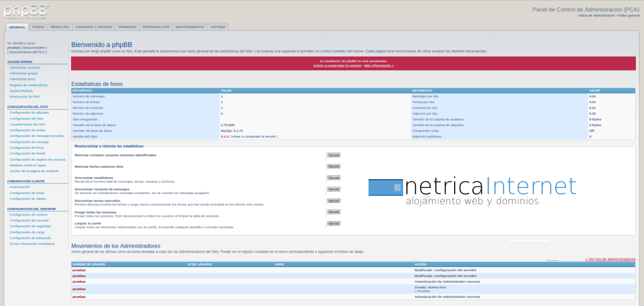This screenshot has height=306, width=644.
Task: Click Índice de Administración link
Action: click(x=597, y=16)
